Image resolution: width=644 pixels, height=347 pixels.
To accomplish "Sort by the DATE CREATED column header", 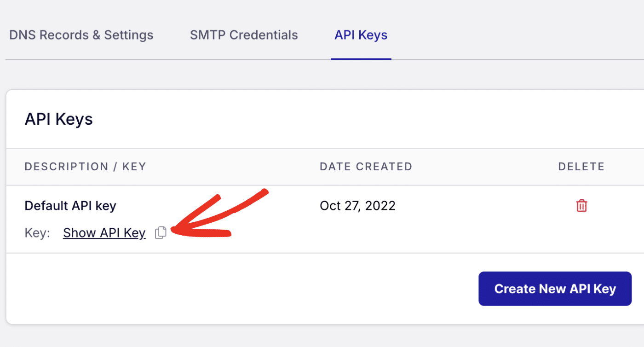I will 366,167.
